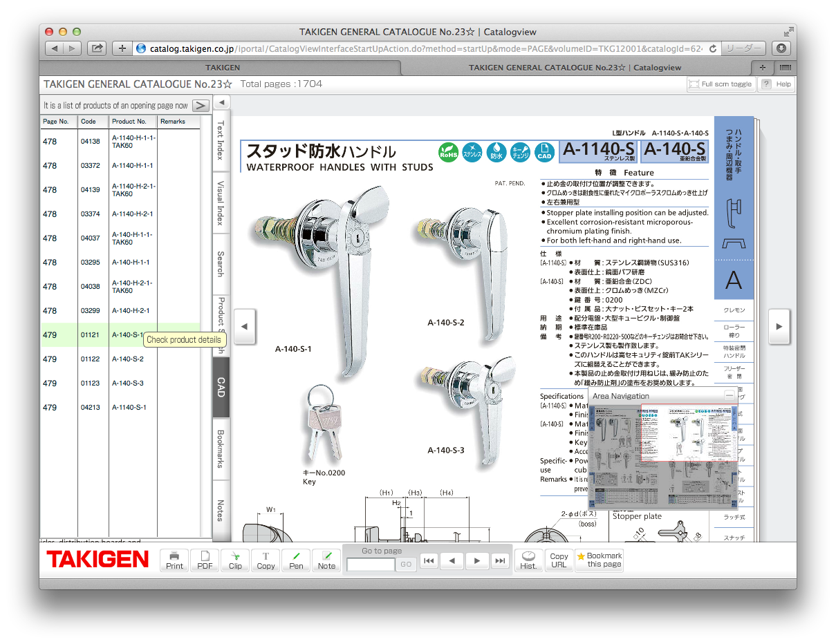Screen dimensions: 836x644
Task: Flip to previous page with left arrow
Action: (x=245, y=326)
